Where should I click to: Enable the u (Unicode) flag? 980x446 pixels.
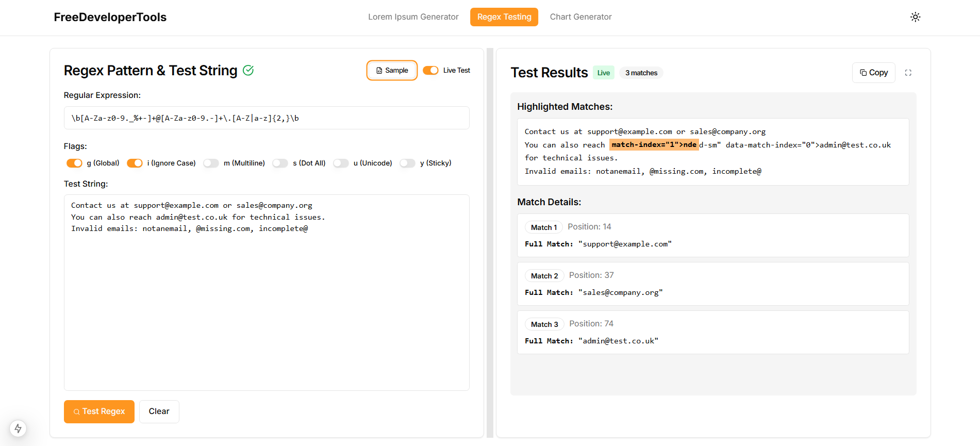point(341,163)
